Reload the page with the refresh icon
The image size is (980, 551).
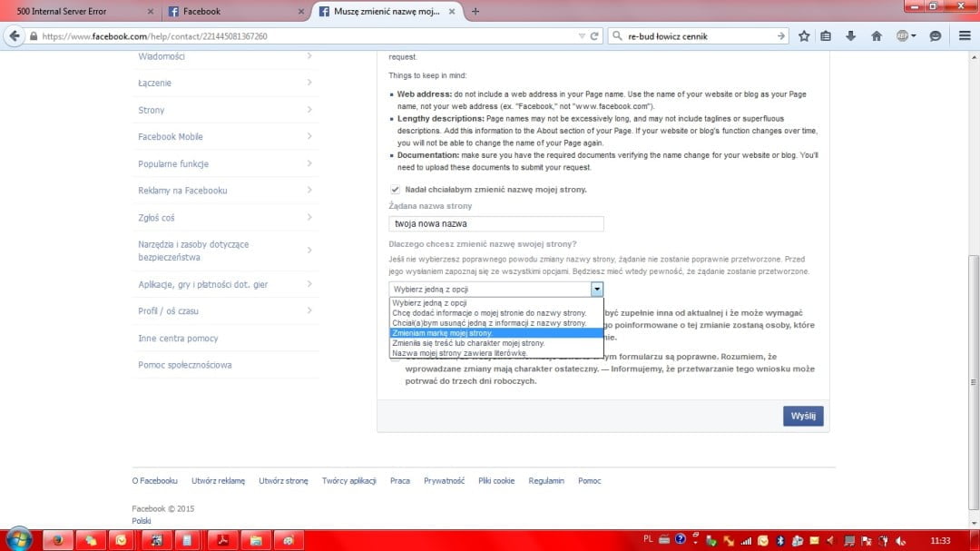tap(594, 36)
